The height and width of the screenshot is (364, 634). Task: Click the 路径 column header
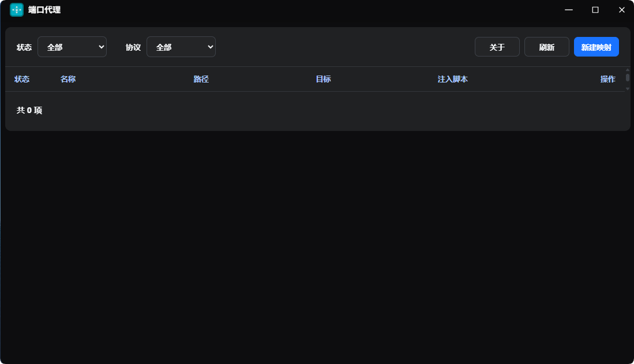(x=201, y=79)
